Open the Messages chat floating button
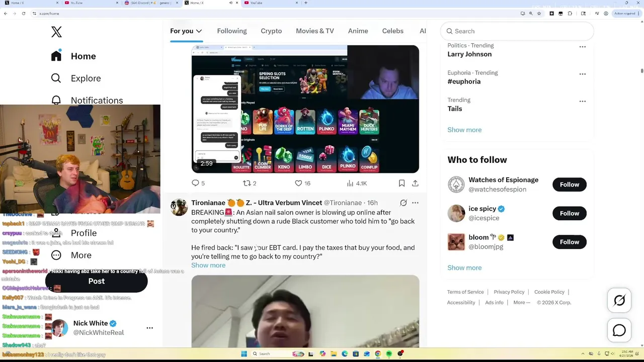The height and width of the screenshot is (362, 644). (619, 330)
